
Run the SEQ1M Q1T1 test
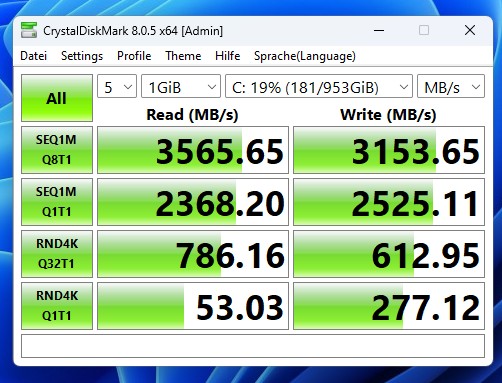[x=57, y=202]
